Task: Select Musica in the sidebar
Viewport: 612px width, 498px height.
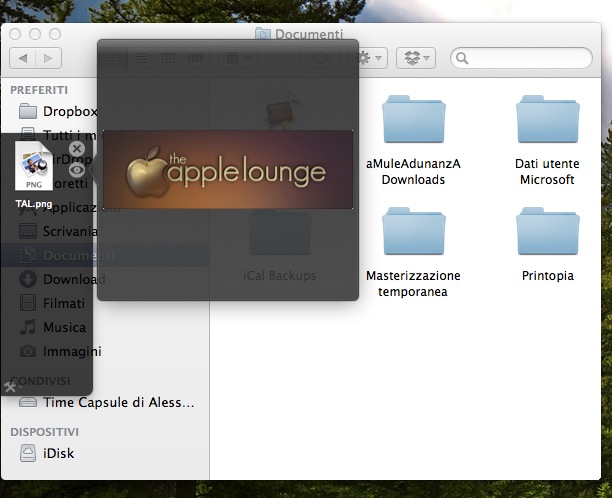Action: pos(63,327)
